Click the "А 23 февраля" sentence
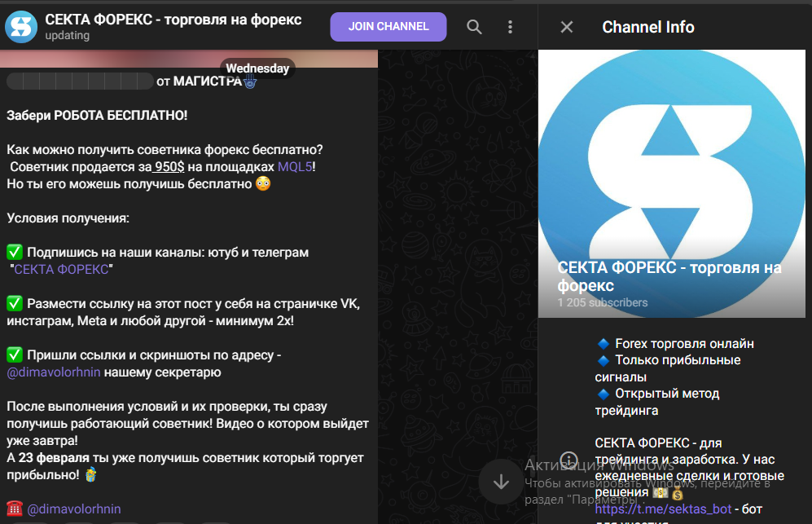 coord(185,466)
